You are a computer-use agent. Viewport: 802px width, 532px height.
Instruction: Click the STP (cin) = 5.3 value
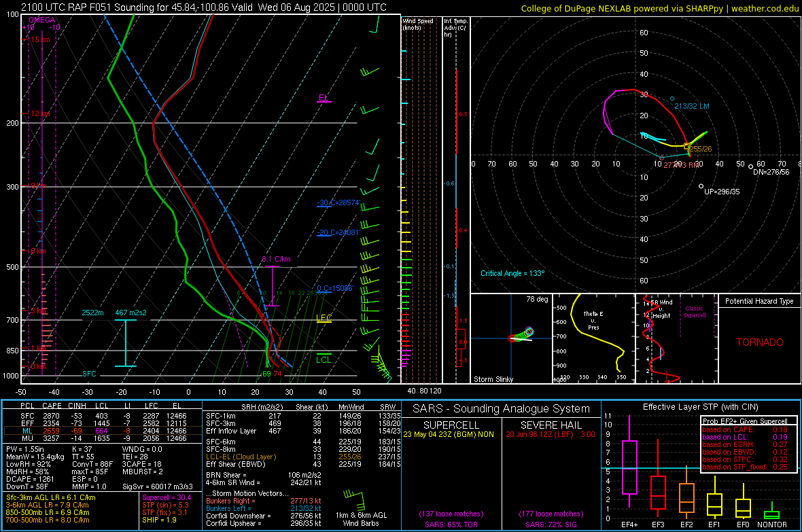[x=165, y=505]
